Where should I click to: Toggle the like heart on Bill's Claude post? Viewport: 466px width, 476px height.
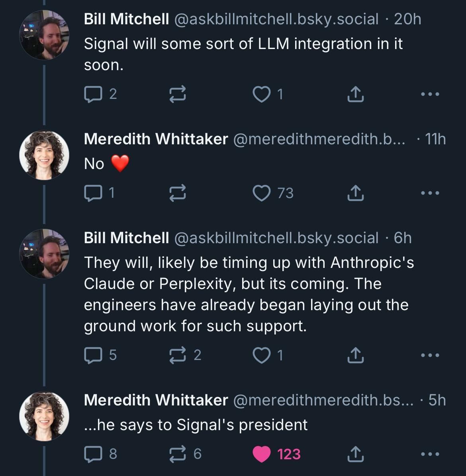pos(262,355)
